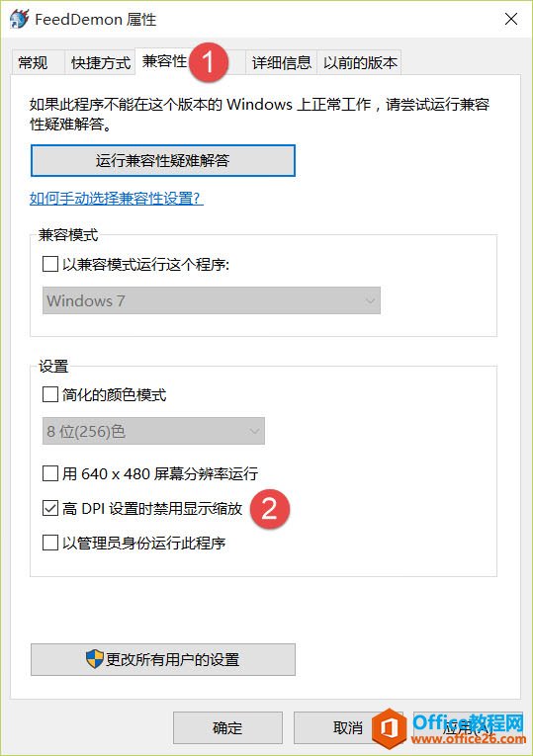The image size is (533, 756).
Task: Open the Windows 7 compatibility dropdown
Action: pyautogui.click(x=212, y=300)
